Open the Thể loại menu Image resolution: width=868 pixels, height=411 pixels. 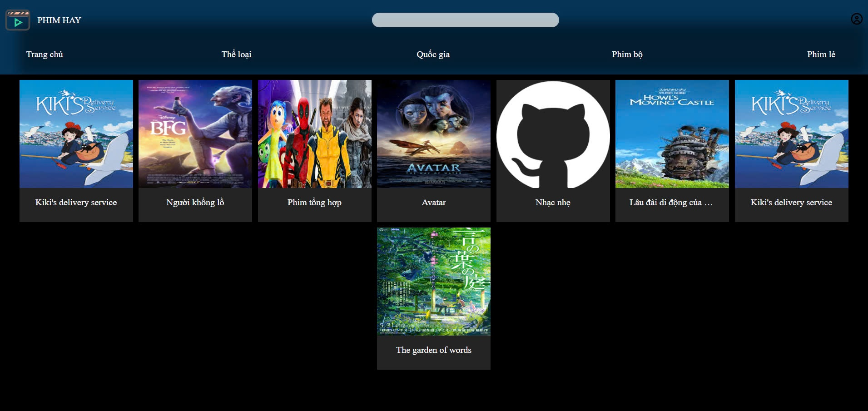pyautogui.click(x=236, y=54)
